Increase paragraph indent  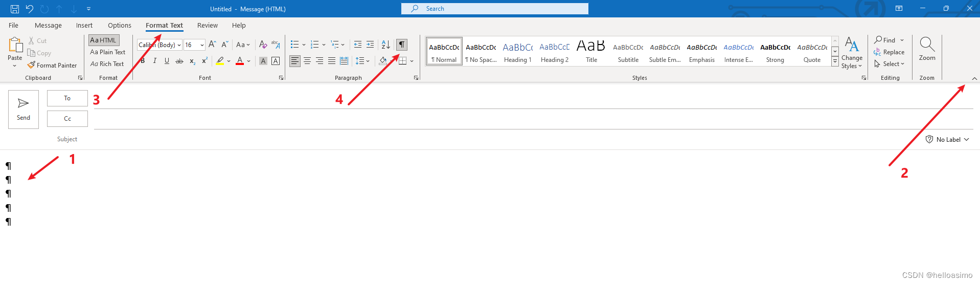(x=370, y=45)
